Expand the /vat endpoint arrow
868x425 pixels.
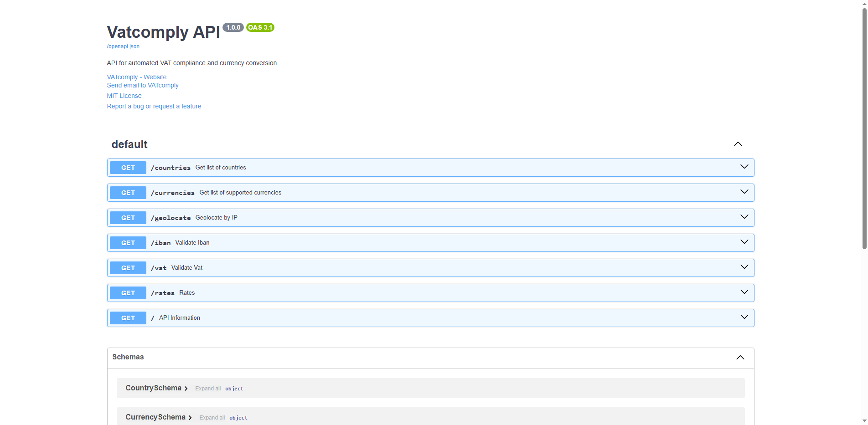tap(744, 267)
